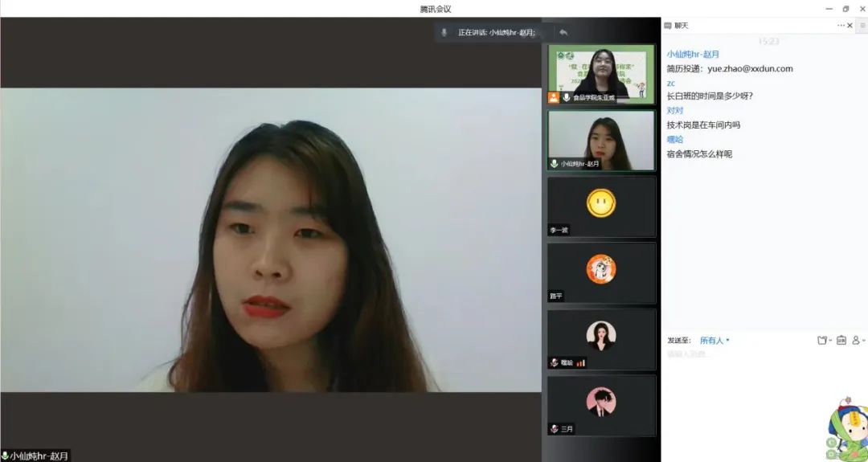The image size is (868, 462).
Task: Click the person icon in chat toolbar
Action: [857, 340]
